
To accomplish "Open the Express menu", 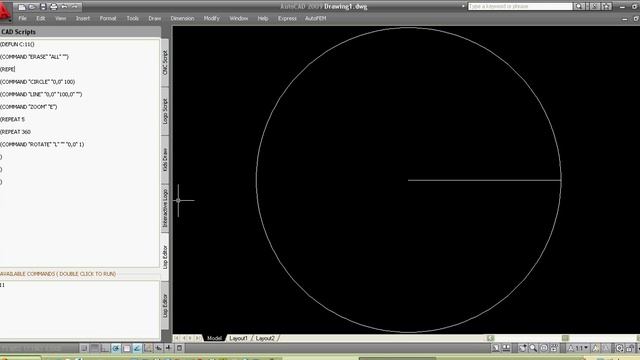I will (287, 18).
